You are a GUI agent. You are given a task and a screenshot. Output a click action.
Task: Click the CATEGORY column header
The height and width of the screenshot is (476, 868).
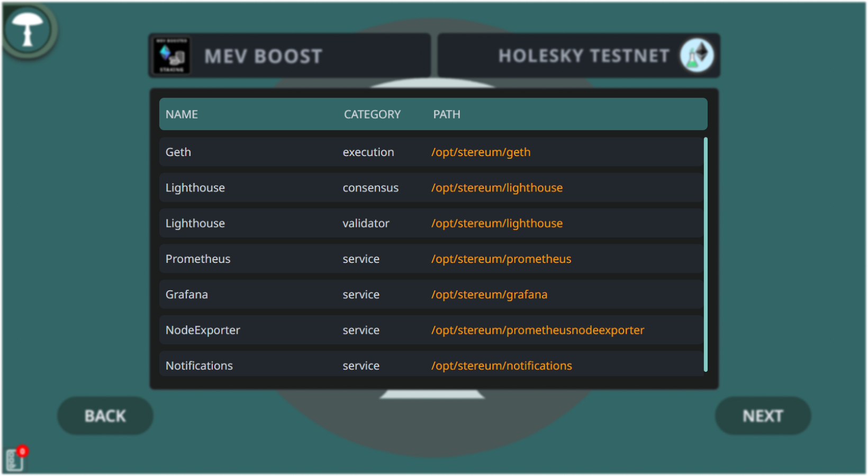[372, 114]
